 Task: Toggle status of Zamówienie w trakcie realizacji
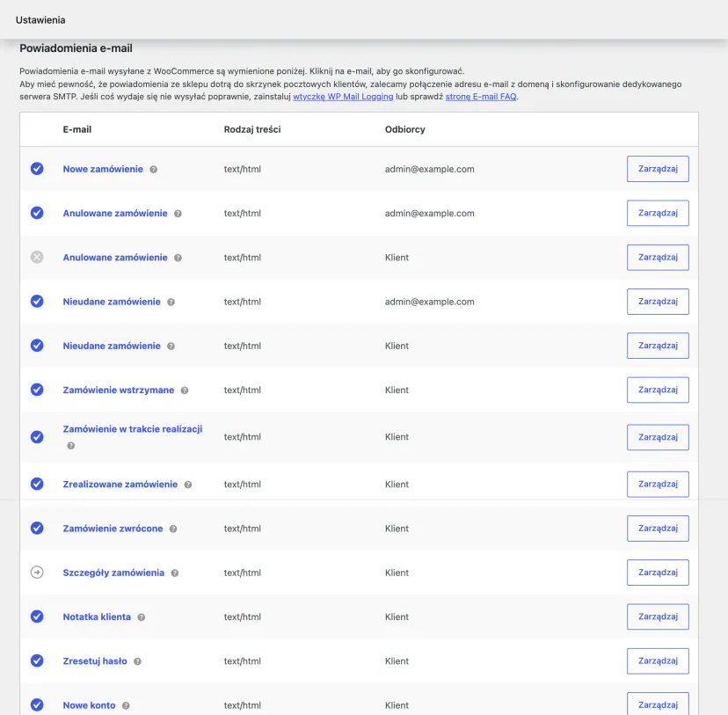37,437
